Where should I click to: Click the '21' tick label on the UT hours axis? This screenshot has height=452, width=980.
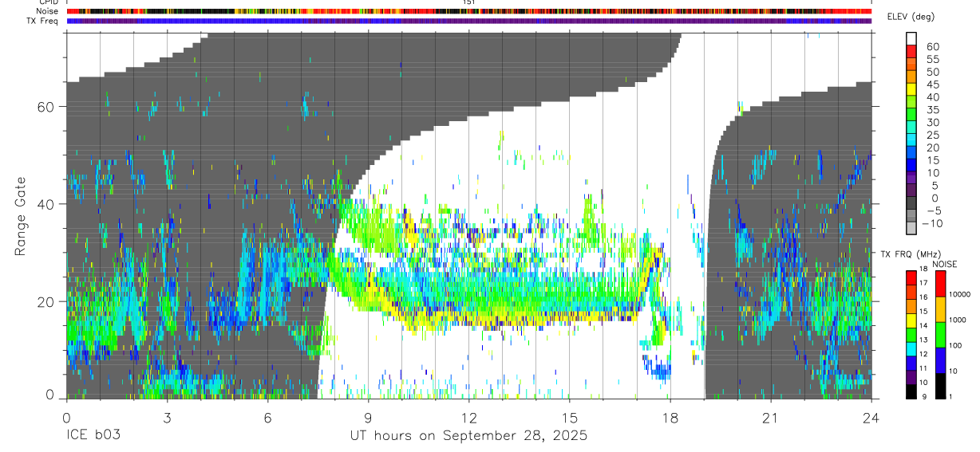coord(770,418)
